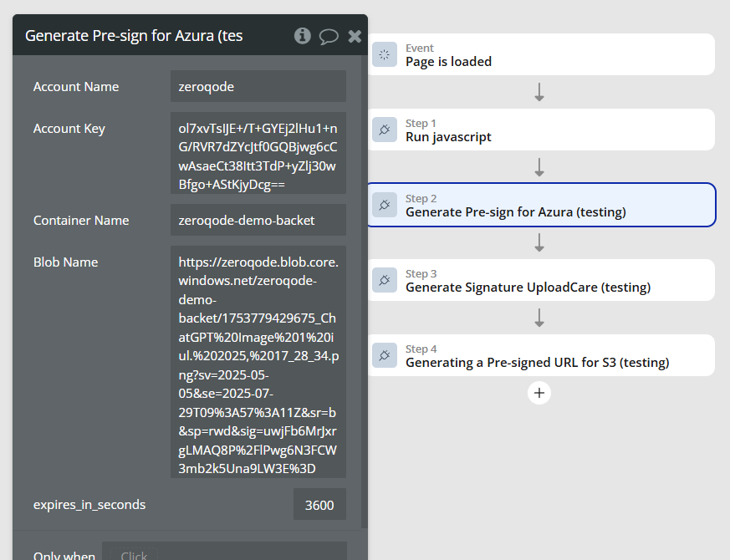Click the property panel title bar
This screenshot has height=560, width=730.
coord(151,36)
